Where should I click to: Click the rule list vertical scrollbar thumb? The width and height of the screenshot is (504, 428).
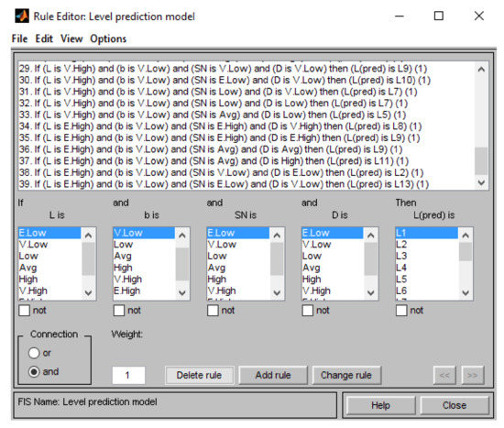pos(481,160)
